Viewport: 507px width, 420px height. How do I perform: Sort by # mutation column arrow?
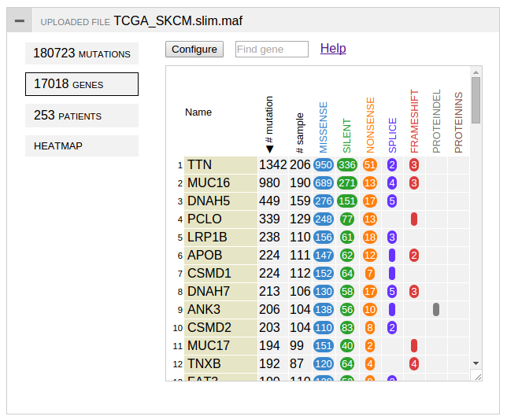point(270,149)
